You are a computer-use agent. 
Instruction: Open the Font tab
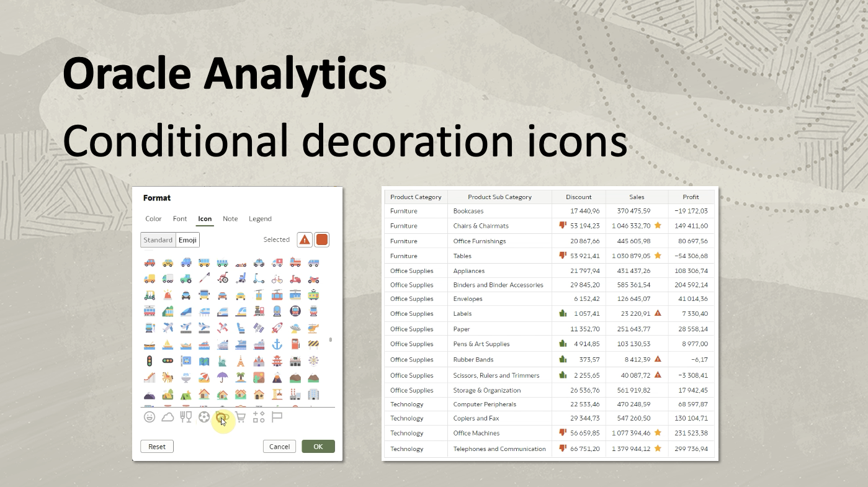click(180, 218)
